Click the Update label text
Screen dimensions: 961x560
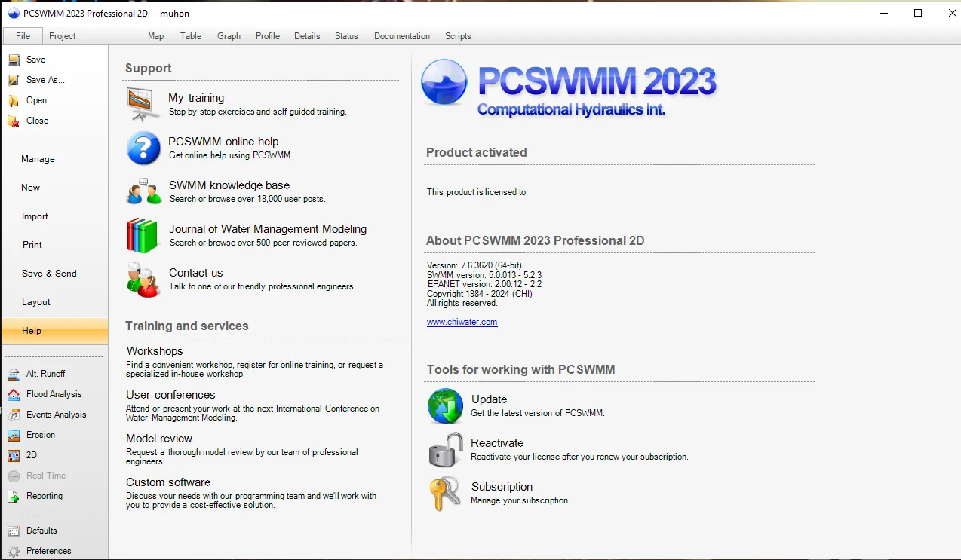point(489,399)
